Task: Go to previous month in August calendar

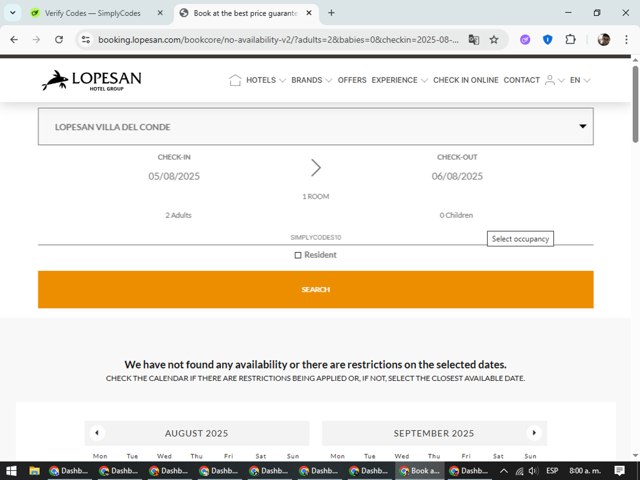Action: click(97, 433)
